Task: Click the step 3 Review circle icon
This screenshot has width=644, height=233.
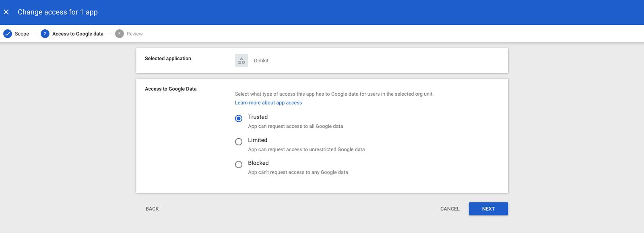Action: tap(119, 34)
